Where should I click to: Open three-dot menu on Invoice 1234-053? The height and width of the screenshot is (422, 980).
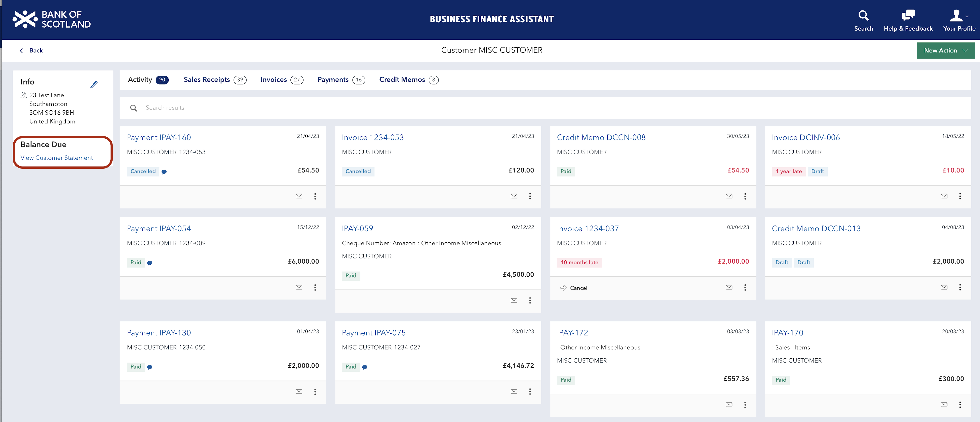click(x=530, y=196)
